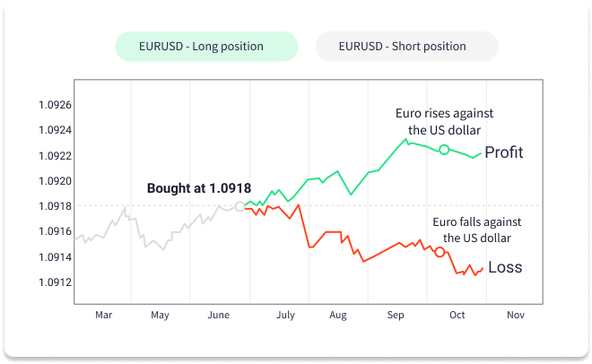Image resolution: width=592 pixels, height=364 pixels.
Task: Click the gray circle marker at purchase point
Action: (239, 206)
